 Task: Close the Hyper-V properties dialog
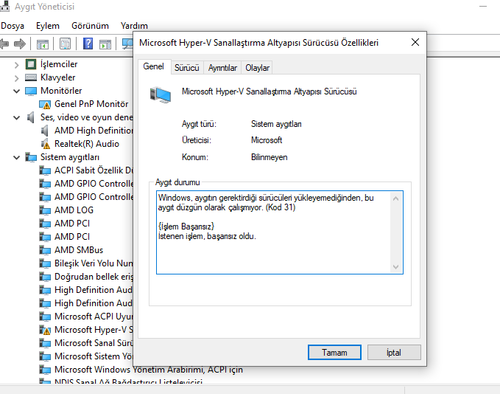(415, 42)
